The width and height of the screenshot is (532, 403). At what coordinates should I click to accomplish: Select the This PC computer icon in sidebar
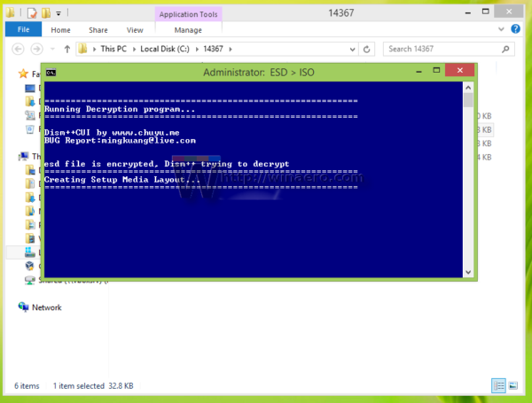click(24, 156)
